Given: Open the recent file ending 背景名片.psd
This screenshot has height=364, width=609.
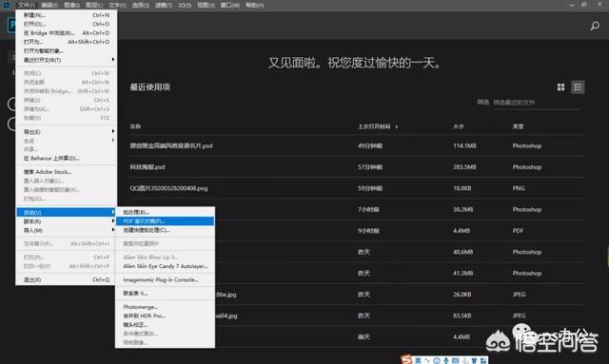Looking at the screenshot, I should point(171,146).
